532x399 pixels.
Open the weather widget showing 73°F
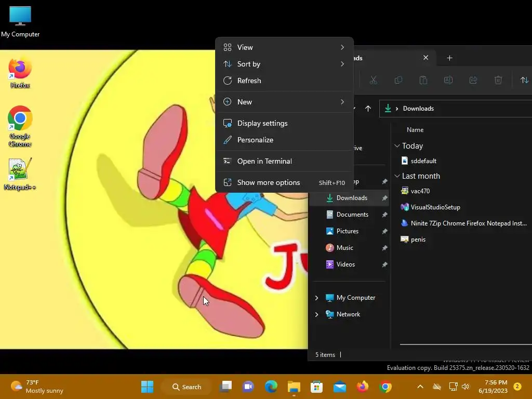37,387
